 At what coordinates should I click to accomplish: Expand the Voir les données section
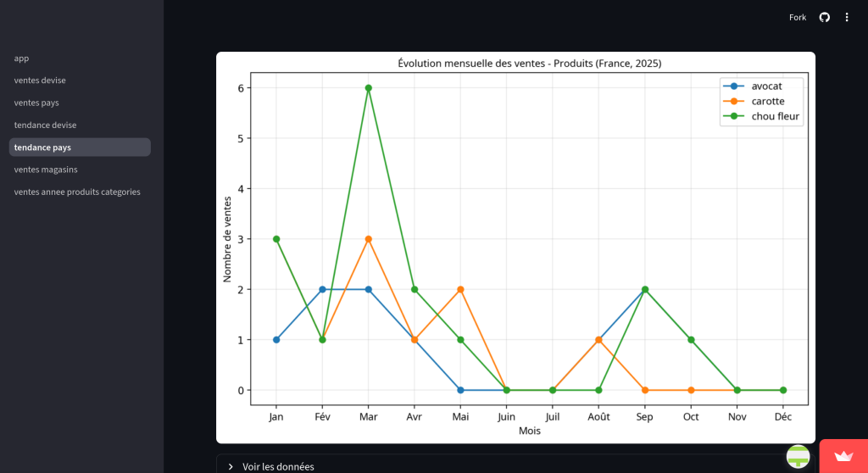pyautogui.click(x=278, y=466)
